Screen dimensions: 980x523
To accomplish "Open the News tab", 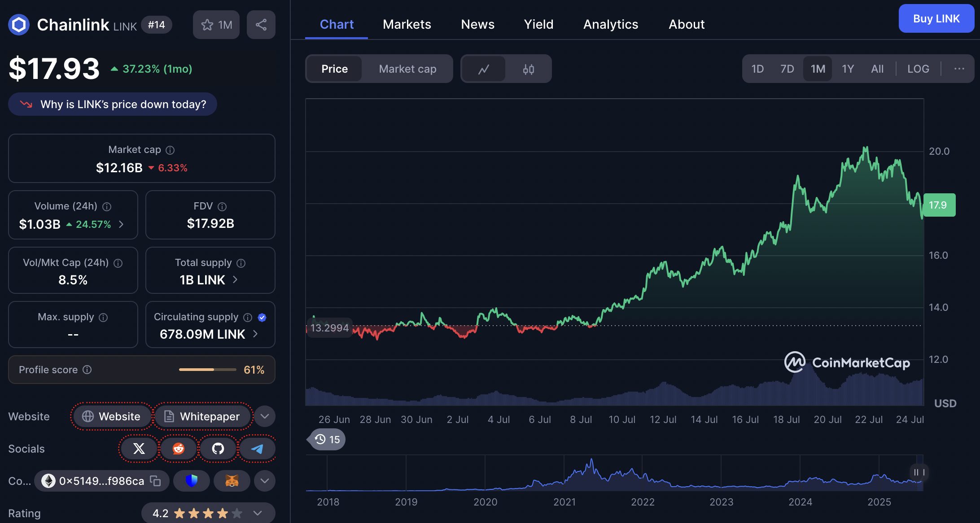I will [x=478, y=24].
